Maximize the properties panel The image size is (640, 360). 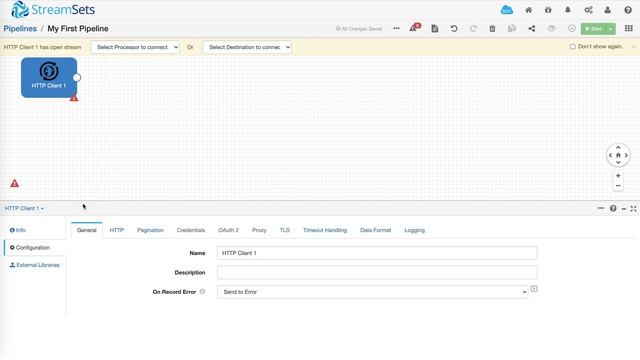pyautogui.click(x=633, y=209)
